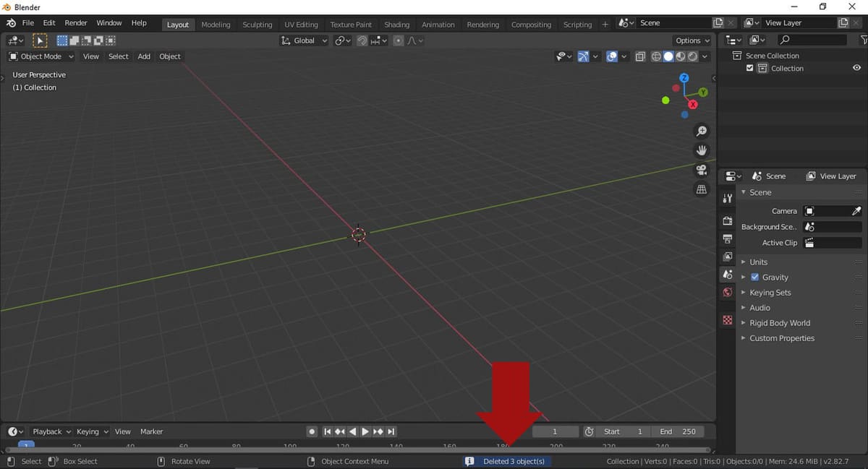Image resolution: width=868 pixels, height=469 pixels.
Task: Click the auto keying record button
Action: click(x=312, y=431)
